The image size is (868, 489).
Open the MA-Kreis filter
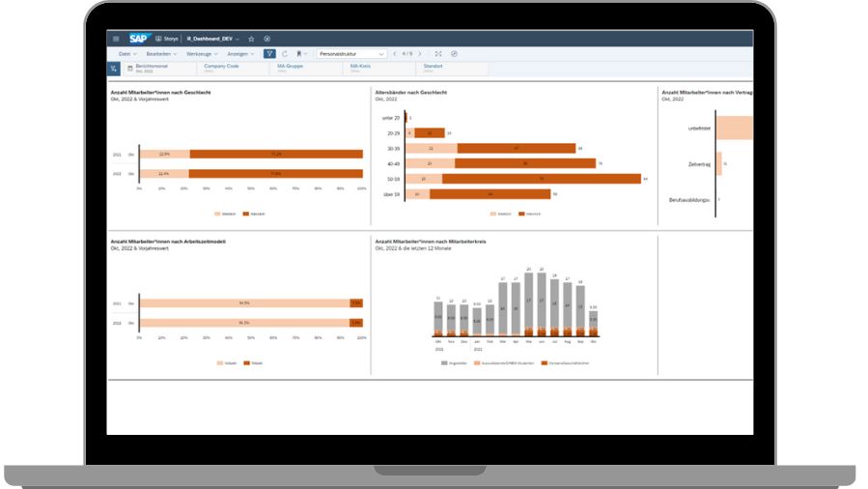point(378,68)
